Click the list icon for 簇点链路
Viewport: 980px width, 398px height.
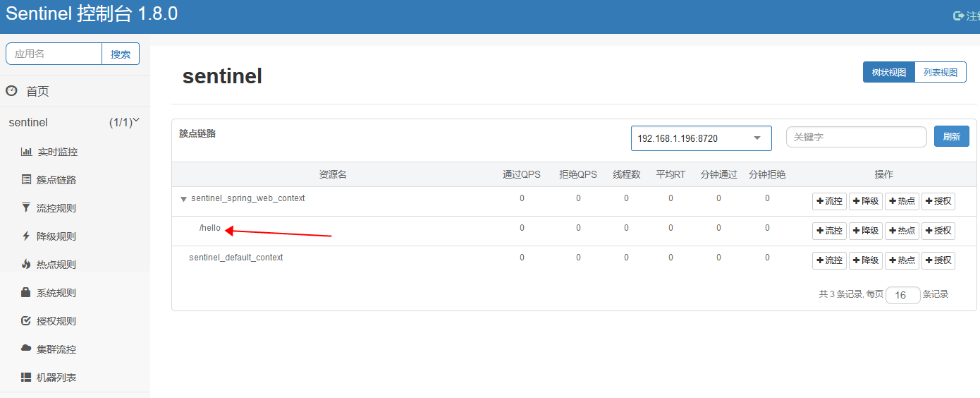pyautogui.click(x=26, y=180)
